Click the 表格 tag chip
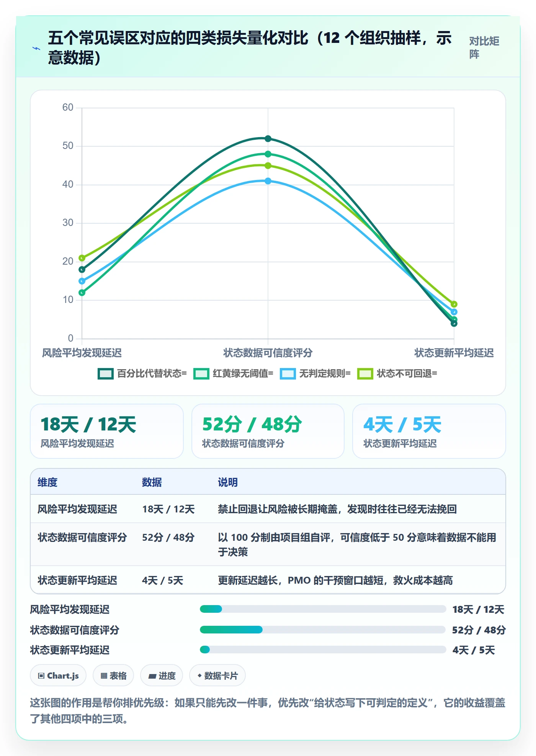This screenshot has width=536, height=756. 113,676
